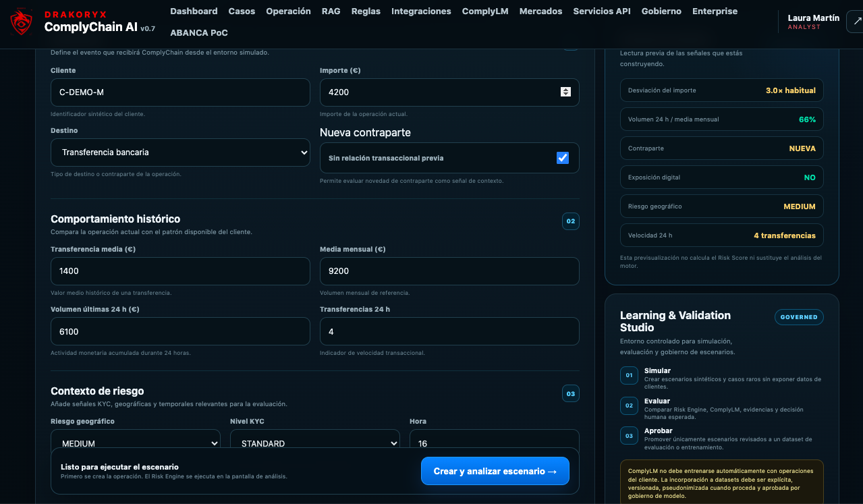Click the 01 badge next to Simular
The image size is (863, 504).
[x=629, y=375]
